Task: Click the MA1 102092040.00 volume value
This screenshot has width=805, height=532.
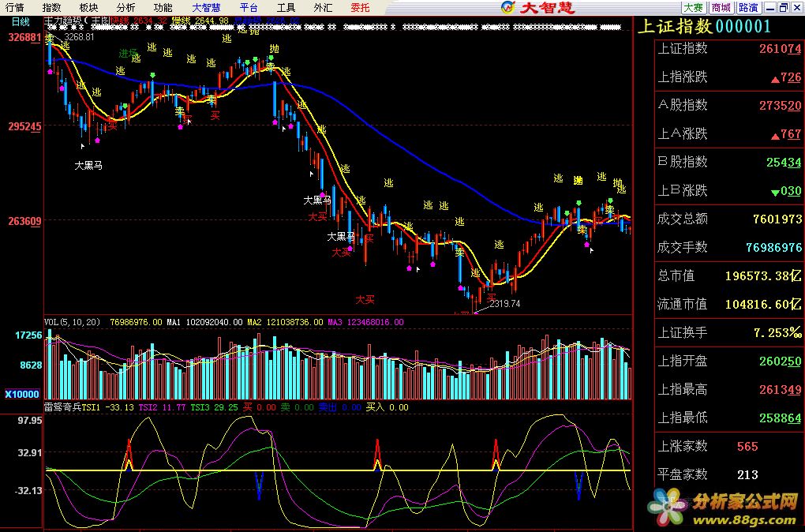Action: pos(204,322)
